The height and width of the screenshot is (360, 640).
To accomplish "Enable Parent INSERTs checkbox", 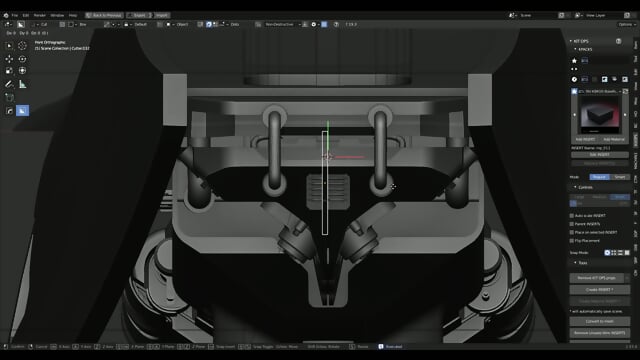I will coord(572,224).
